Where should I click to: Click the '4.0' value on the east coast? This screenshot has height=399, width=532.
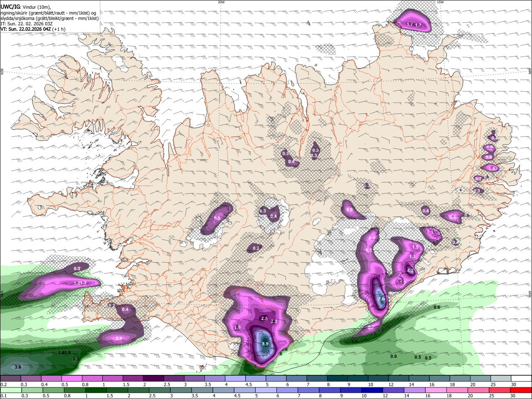coord(490,147)
